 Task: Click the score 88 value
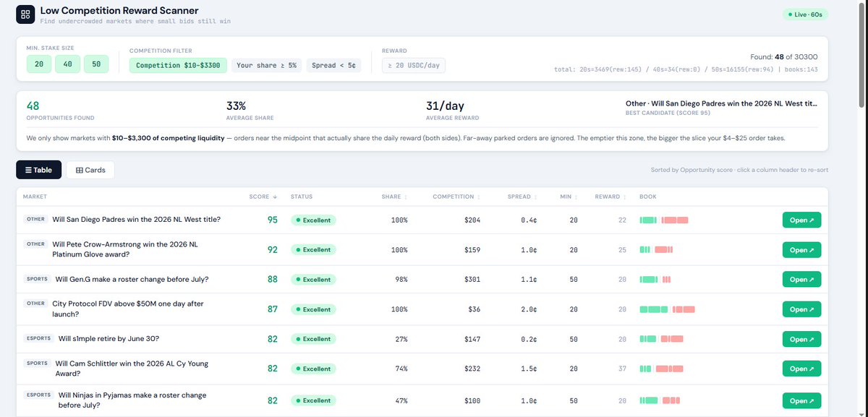pyautogui.click(x=273, y=279)
